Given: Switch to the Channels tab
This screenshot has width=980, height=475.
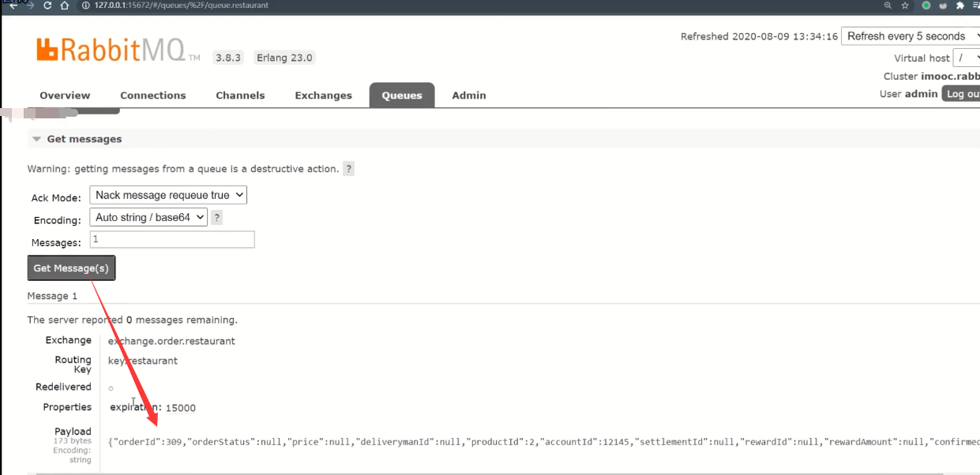Looking at the screenshot, I should 240,95.
